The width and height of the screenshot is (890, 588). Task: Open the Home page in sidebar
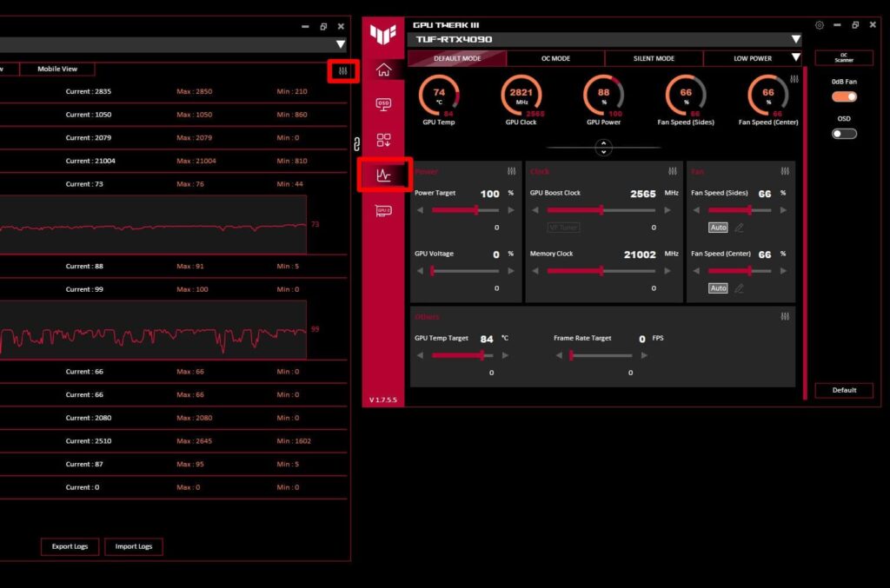click(383, 69)
